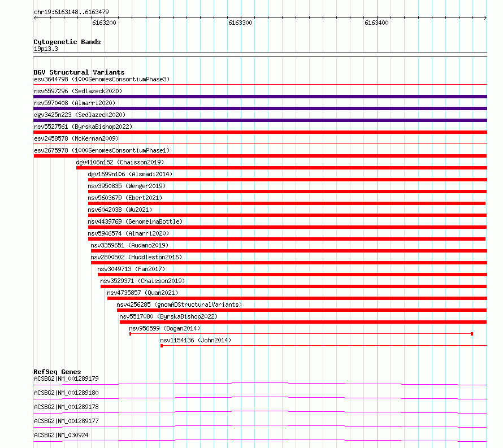
Task: Select variant nsv3049713 (Fan2017) label
Action: (x=131, y=269)
